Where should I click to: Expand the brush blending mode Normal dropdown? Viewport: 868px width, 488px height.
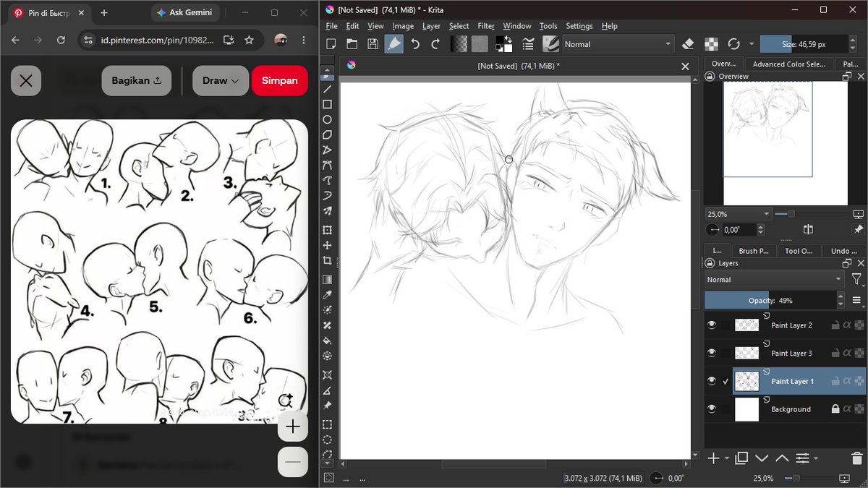618,44
